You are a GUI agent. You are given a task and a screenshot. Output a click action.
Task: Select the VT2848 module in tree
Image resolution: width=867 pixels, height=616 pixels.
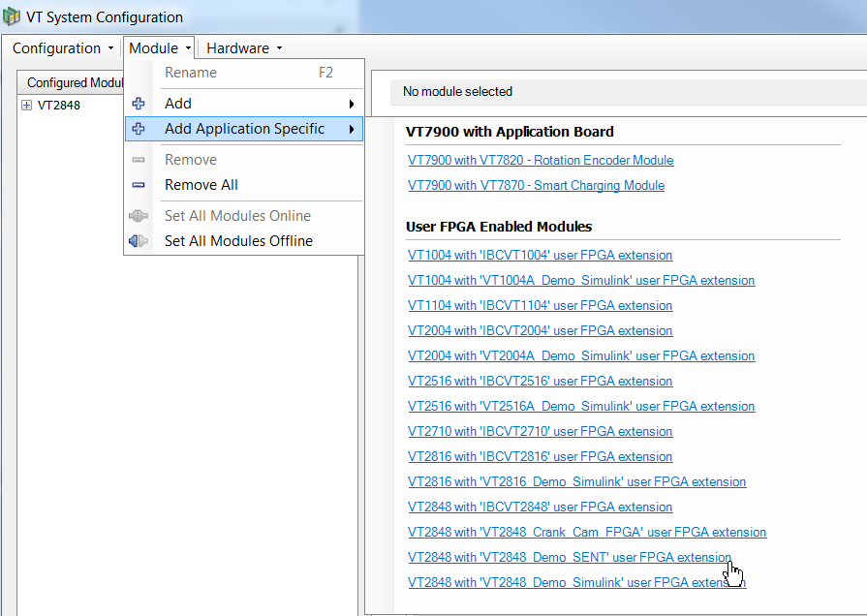tap(59, 106)
